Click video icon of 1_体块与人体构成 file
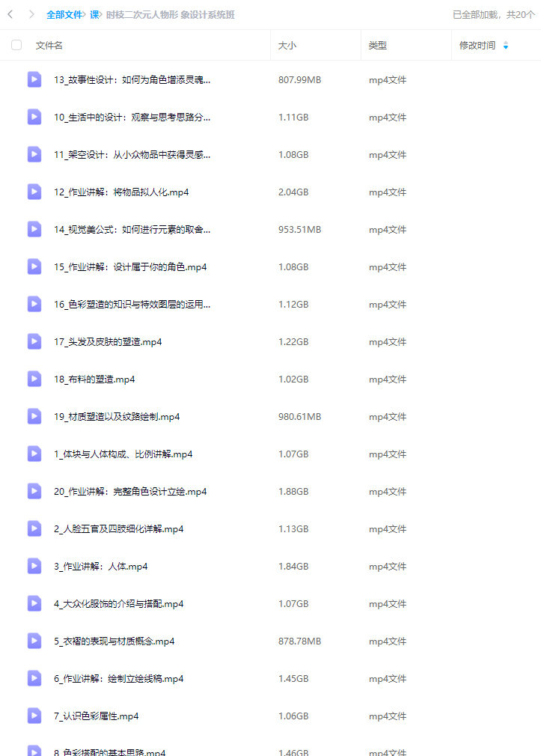The width and height of the screenshot is (541, 756). (34, 454)
